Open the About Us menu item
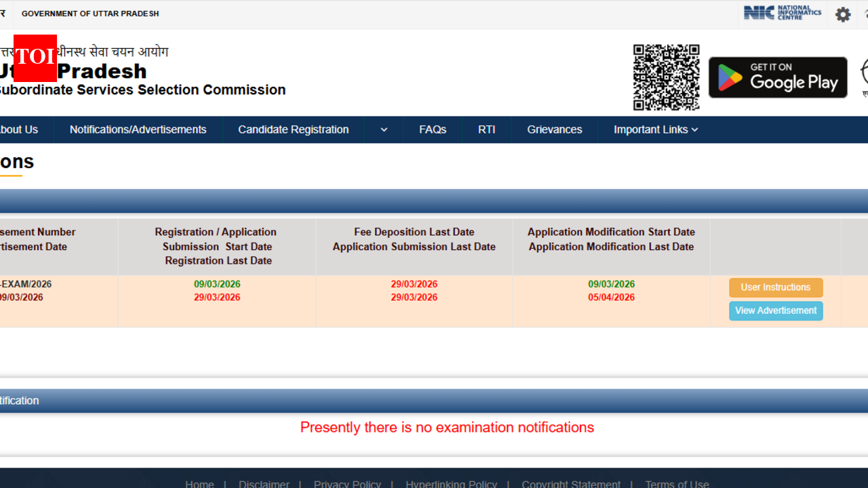 coord(19,129)
